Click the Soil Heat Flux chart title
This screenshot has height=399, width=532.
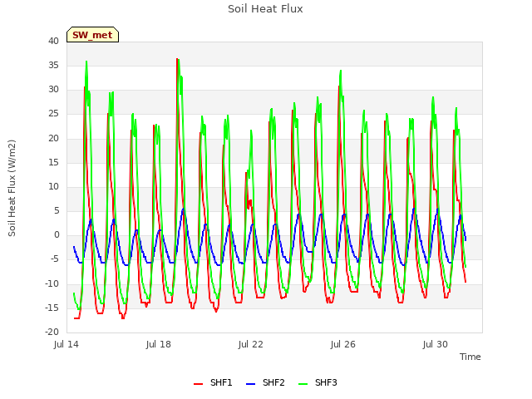pyautogui.click(x=265, y=9)
